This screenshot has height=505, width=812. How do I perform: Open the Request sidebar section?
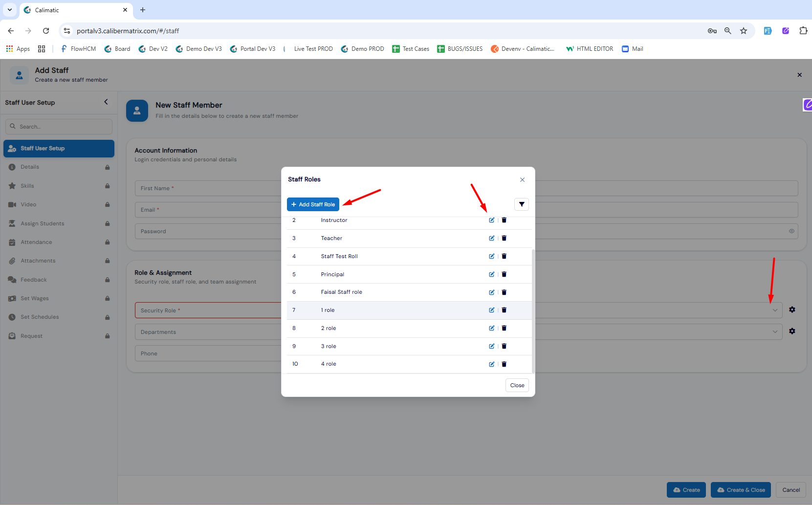59,336
